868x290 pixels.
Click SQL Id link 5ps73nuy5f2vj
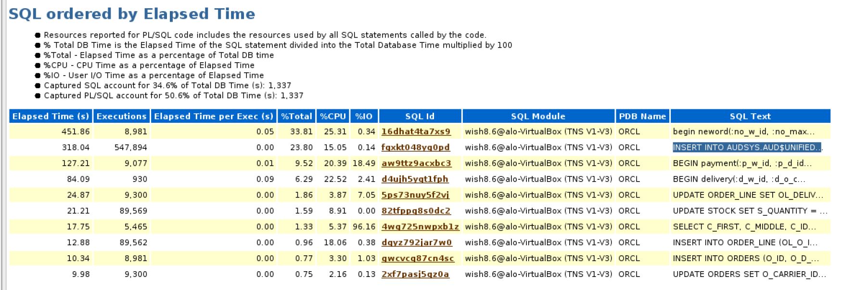point(415,195)
